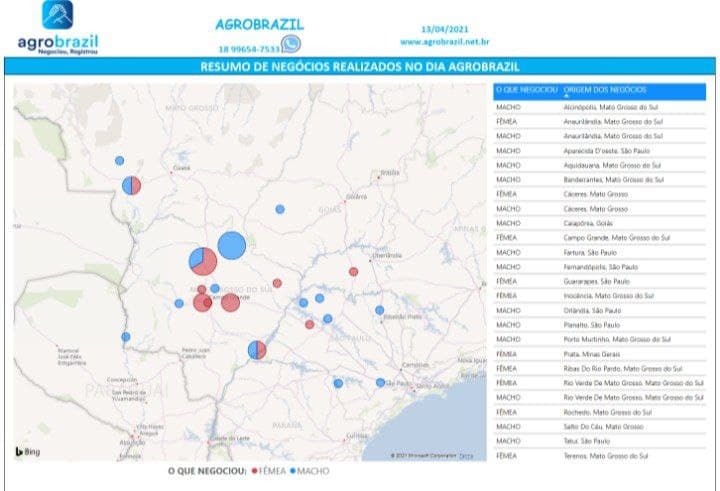The image size is (720, 491).
Task: Select the Guararapes, São Paulo row
Action: coord(600,282)
